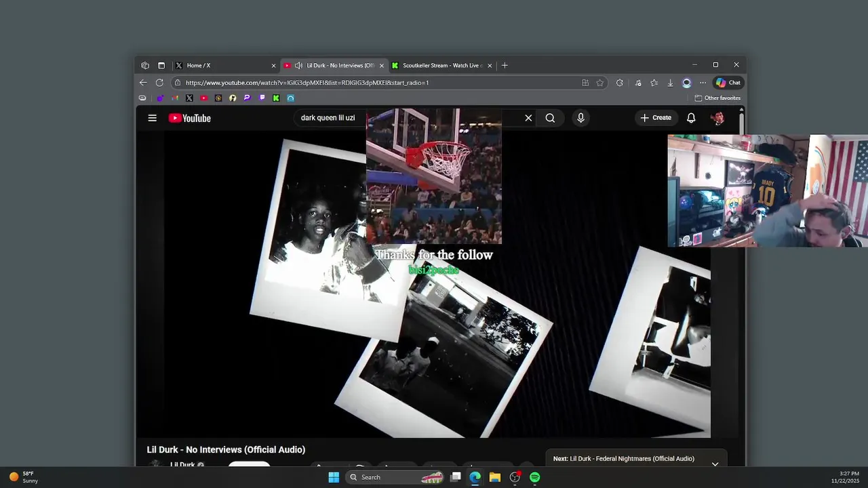Add this page to favorites with the star
This screenshot has height=488, width=868.
pos(600,83)
